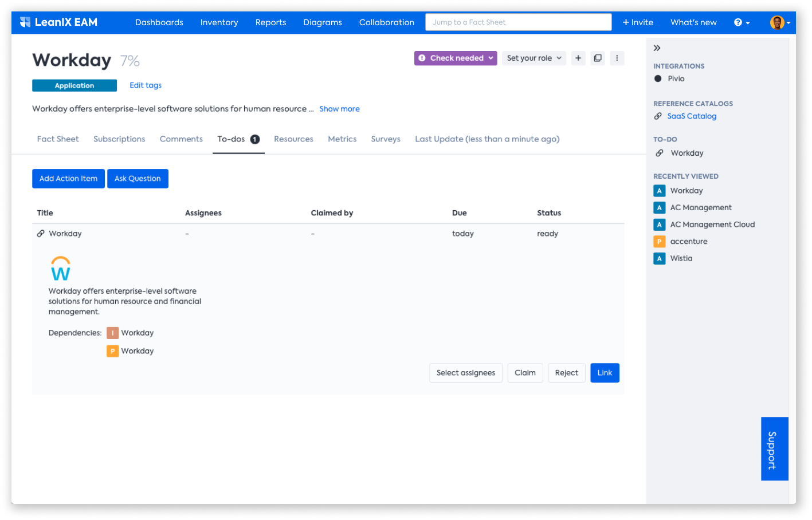This screenshot has height=520, width=812.
Task: Open the three-dot more options menu
Action: coord(617,58)
